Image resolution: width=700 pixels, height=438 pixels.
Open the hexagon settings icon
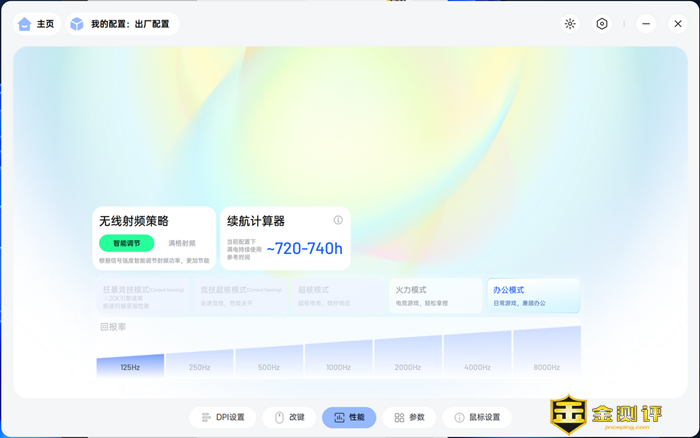pyautogui.click(x=602, y=24)
